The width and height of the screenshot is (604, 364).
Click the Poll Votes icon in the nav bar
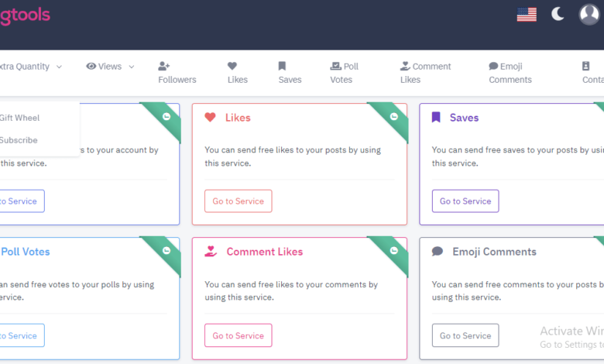pyautogui.click(x=335, y=67)
